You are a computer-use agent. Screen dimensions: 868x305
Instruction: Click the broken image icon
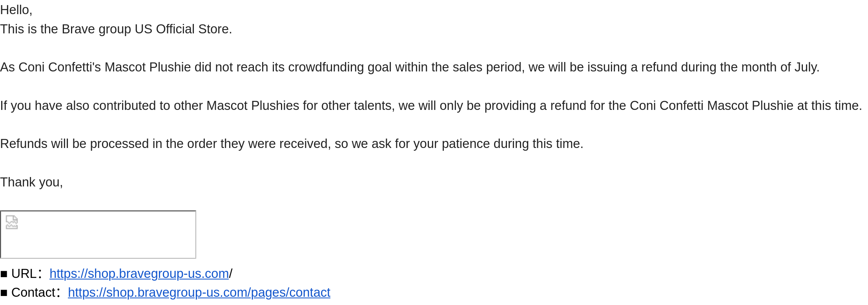[x=12, y=222]
